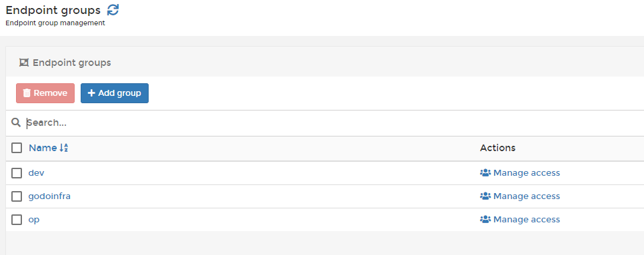Screen dimensions: 644x255
Task: Open the dev endpoint group
Action: [36, 173]
